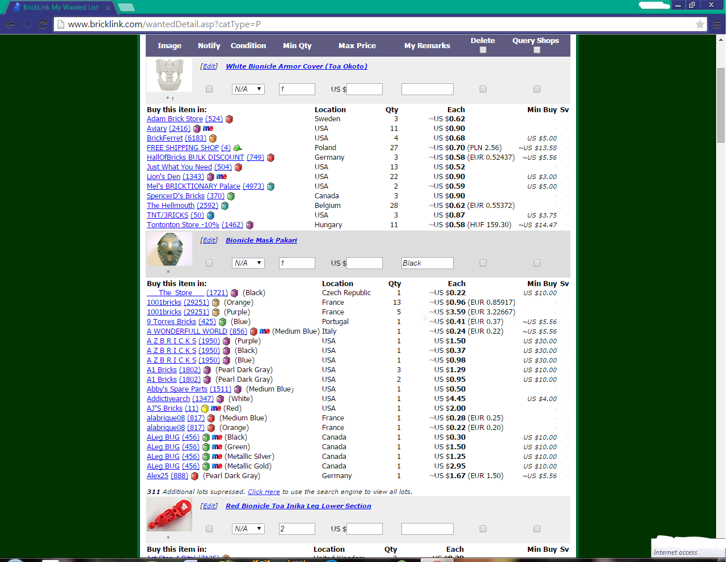Click the red Toa Inika Leg thumbnail image

[170, 515]
